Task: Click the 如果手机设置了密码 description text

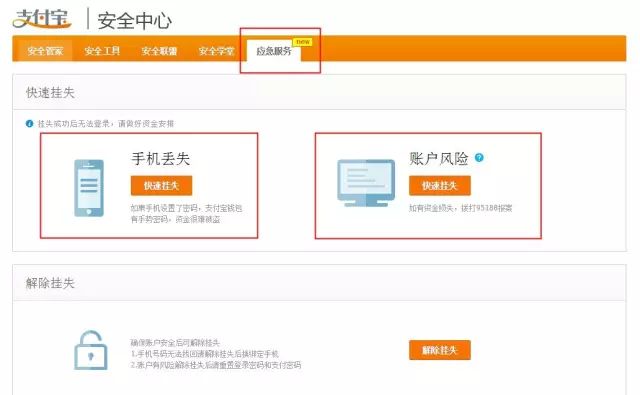Action: (187, 214)
